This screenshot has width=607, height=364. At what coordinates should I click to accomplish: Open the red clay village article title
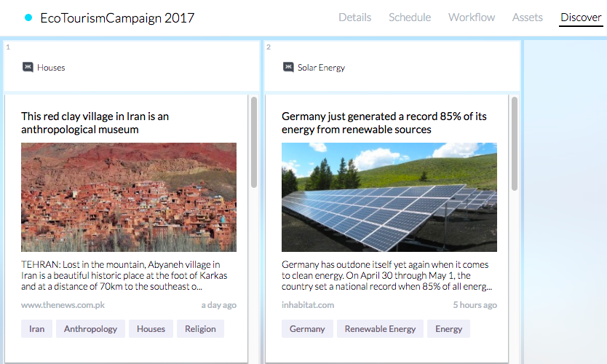(95, 122)
